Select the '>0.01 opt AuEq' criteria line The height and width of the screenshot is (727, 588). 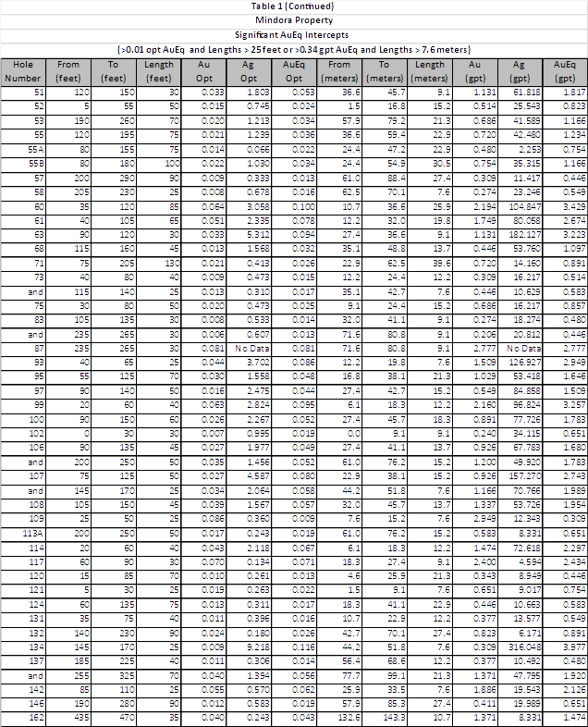tap(294, 50)
